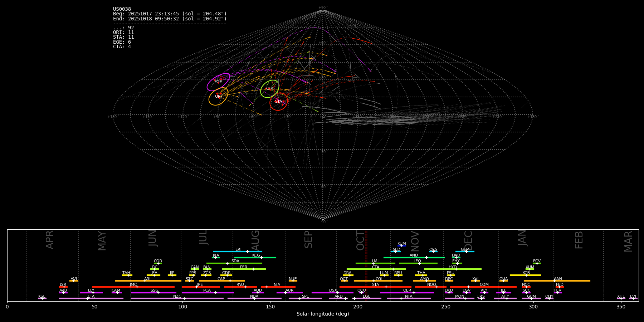Click the SPE shower bar in the timeline
Screen dimensions: 644x322
(305, 298)
